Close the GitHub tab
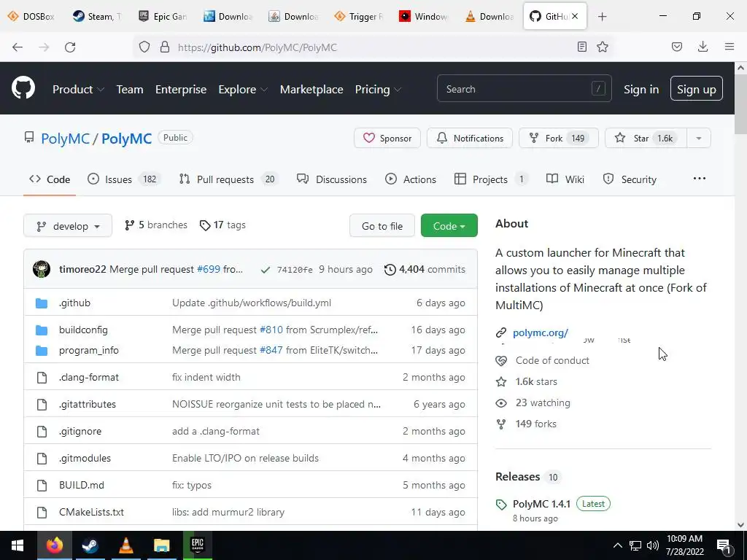 pyautogui.click(x=575, y=16)
